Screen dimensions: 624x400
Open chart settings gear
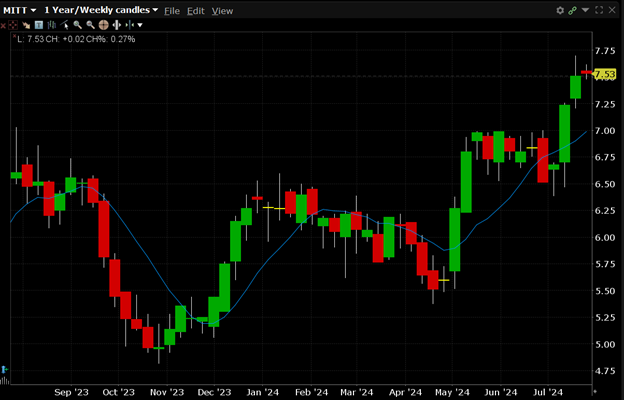[x=560, y=10]
